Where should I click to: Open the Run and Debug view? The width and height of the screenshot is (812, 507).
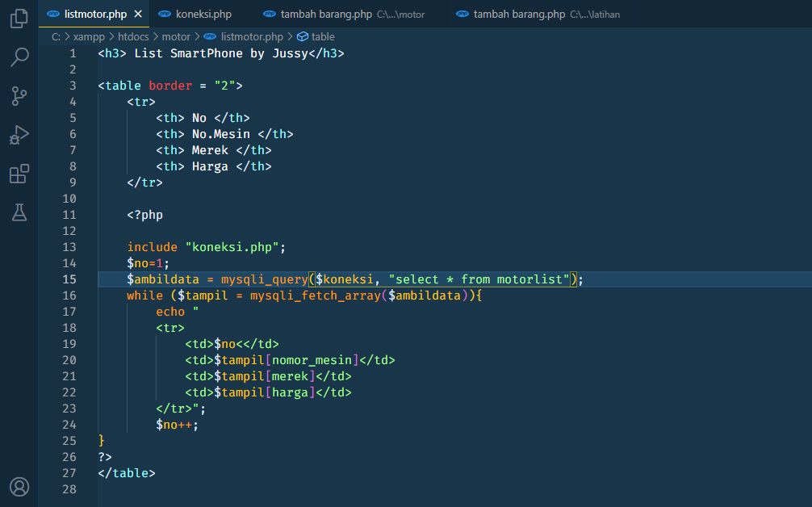(18, 135)
